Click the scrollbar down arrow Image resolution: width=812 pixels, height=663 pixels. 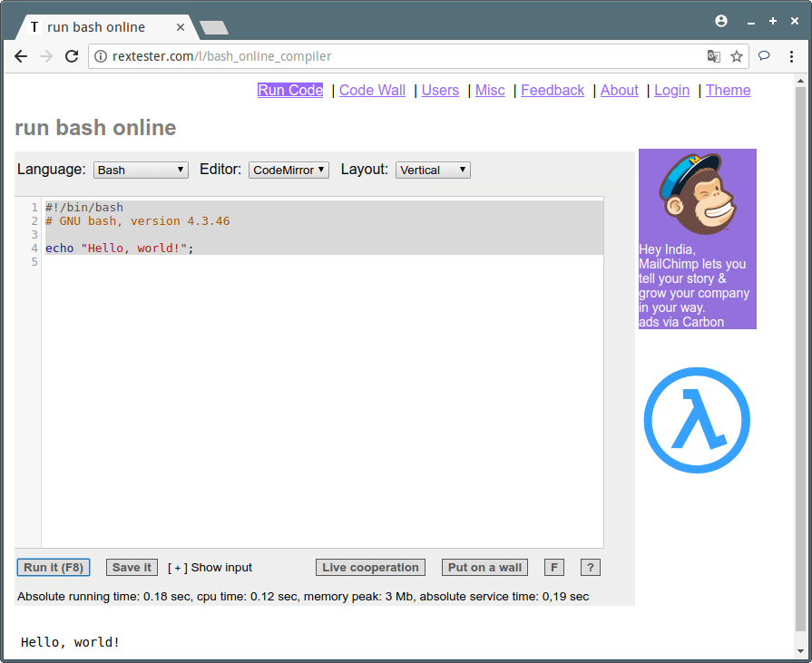coord(800,651)
